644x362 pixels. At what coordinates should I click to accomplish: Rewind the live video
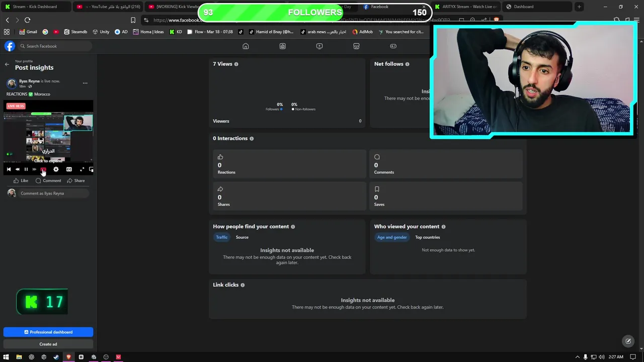click(x=17, y=169)
